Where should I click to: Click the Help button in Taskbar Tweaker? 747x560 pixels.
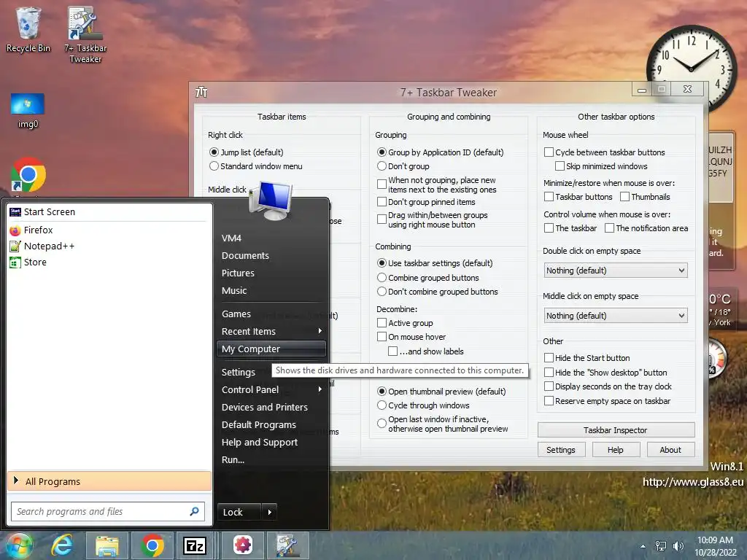coord(616,450)
